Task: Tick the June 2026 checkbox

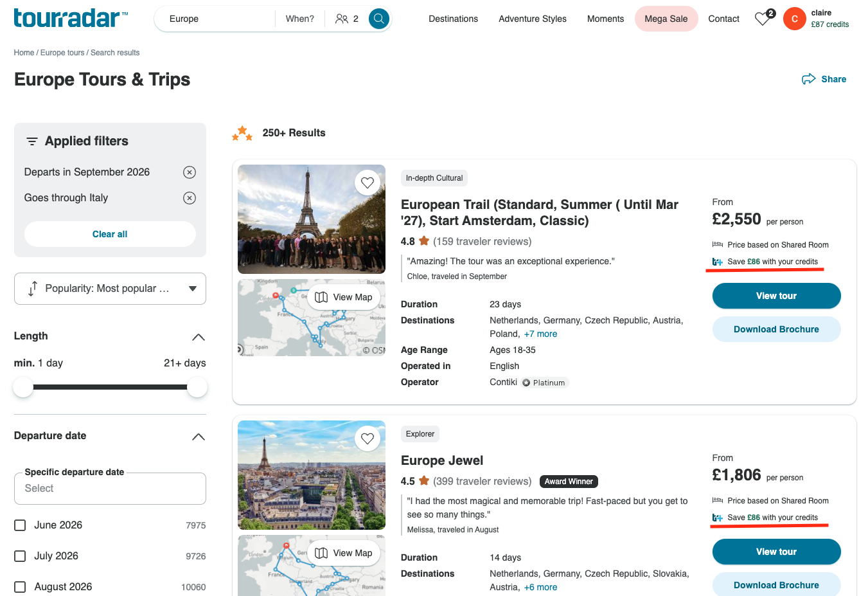Action: pyautogui.click(x=20, y=525)
